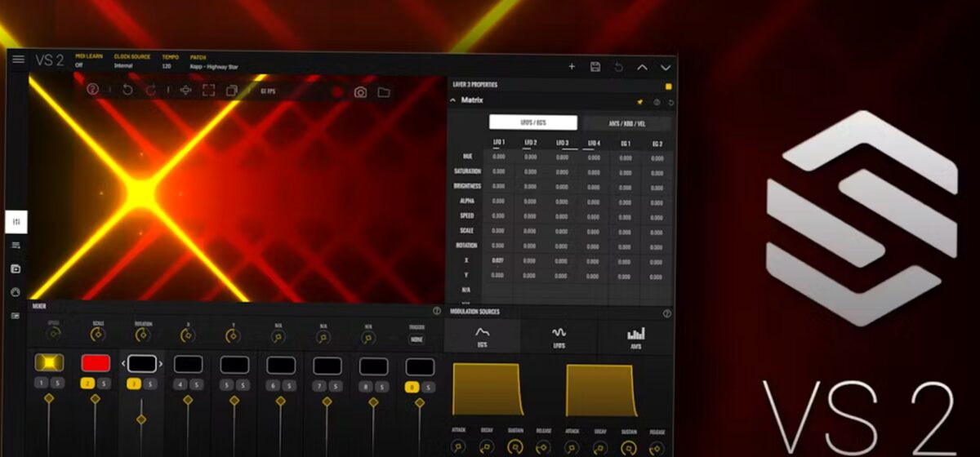Open the media import sidebar icon
Image resolution: width=980 pixels, height=457 pixels.
point(16,268)
